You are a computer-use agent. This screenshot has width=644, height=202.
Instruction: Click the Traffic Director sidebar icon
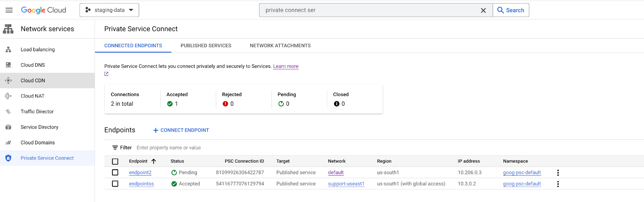tap(8, 112)
